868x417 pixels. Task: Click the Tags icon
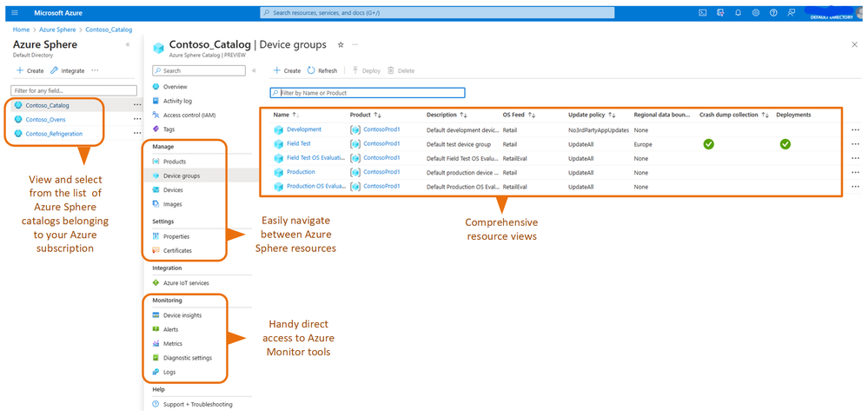pyautogui.click(x=156, y=129)
